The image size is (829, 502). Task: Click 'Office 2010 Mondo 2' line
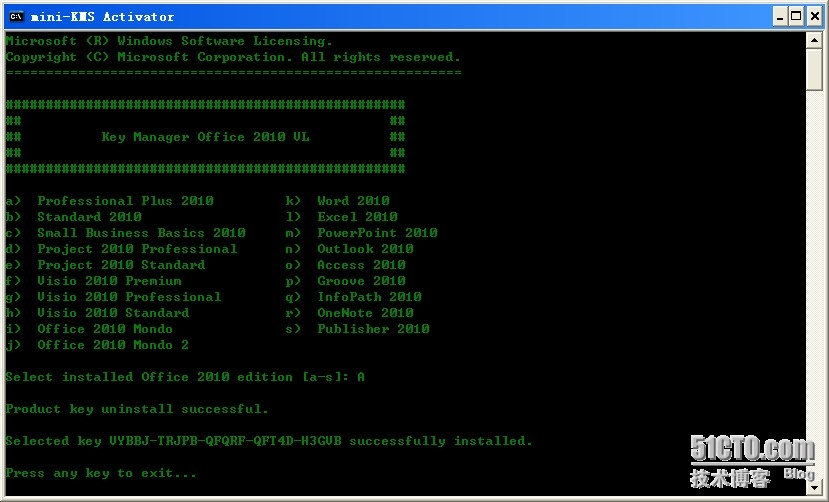pos(97,345)
